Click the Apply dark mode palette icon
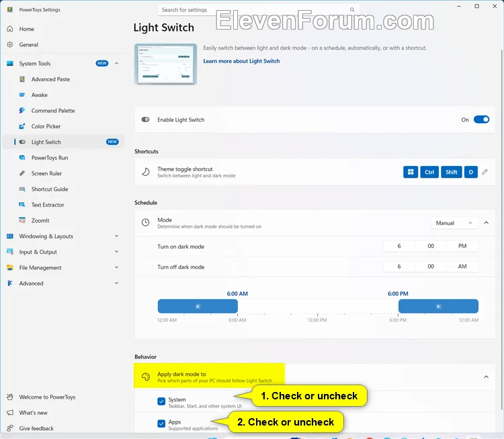This screenshot has width=504, height=439. coord(146,376)
